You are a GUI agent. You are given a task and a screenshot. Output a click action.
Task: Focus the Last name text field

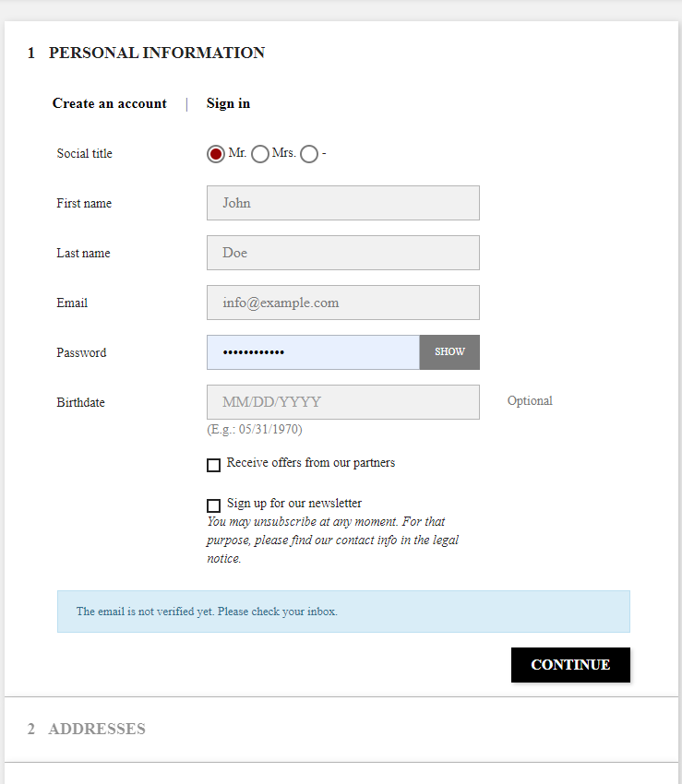[x=342, y=253]
